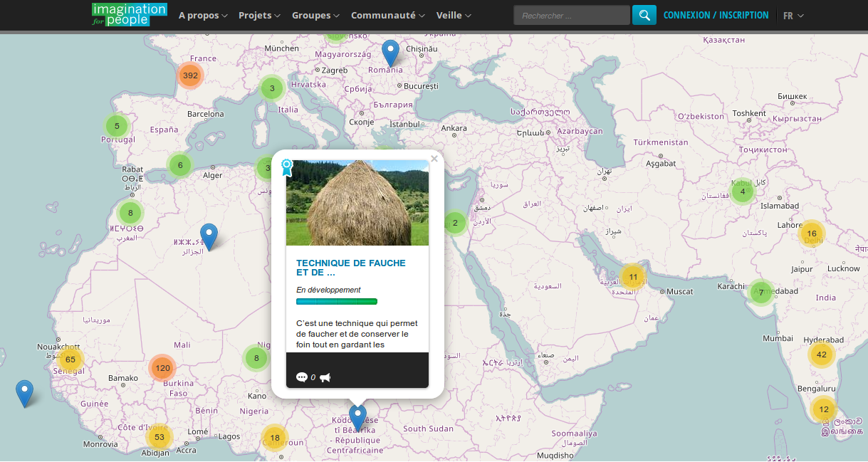Screen dimensions: 868x462
Task: Click Connexion / Inscription link
Action: click(716, 15)
